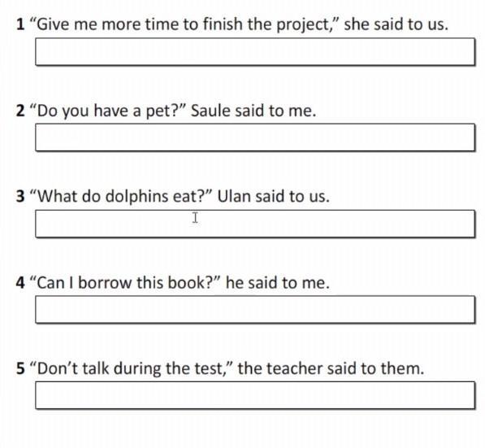Click the answer field under the teacher sentence
This screenshot has height=448, width=485.
(x=255, y=395)
